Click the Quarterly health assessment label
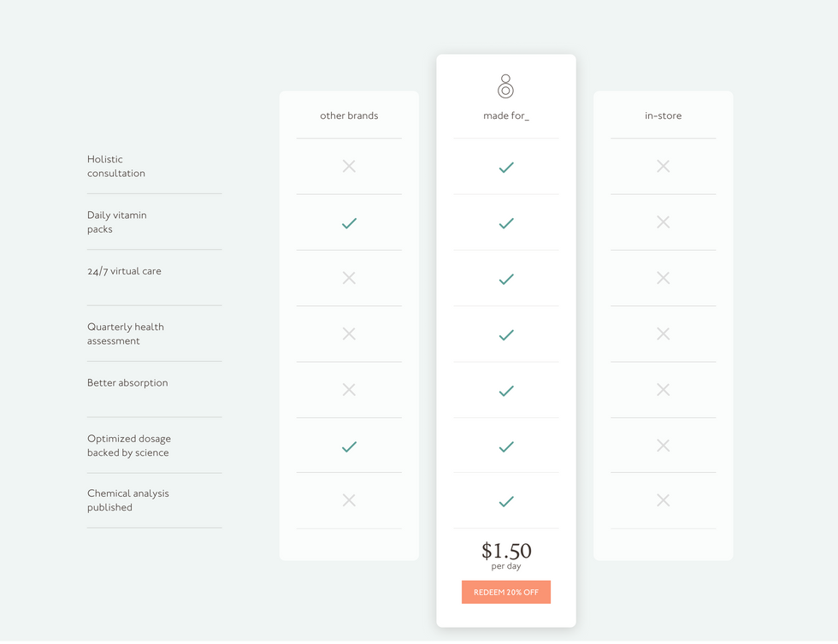The image size is (838, 644). pyautogui.click(x=126, y=334)
